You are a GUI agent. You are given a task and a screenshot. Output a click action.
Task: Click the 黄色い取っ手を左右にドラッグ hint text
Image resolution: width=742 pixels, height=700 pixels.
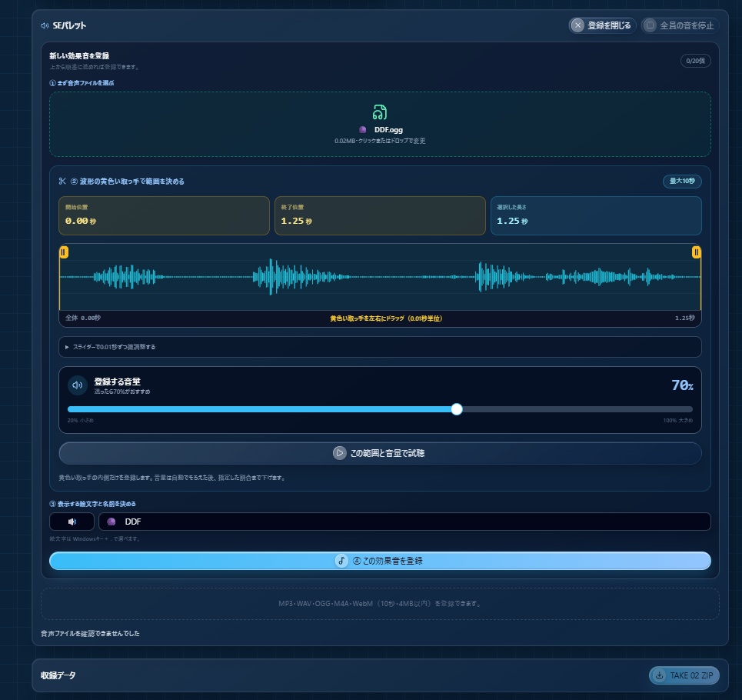point(386,318)
